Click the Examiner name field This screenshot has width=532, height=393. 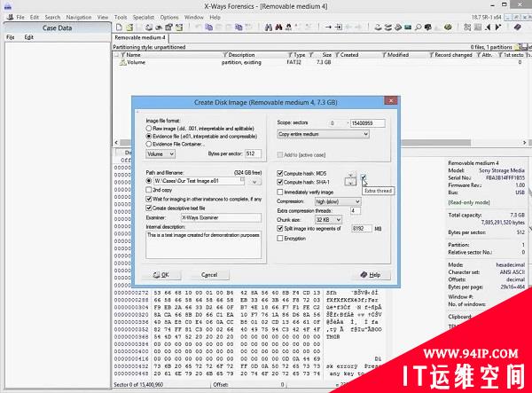[221, 218]
